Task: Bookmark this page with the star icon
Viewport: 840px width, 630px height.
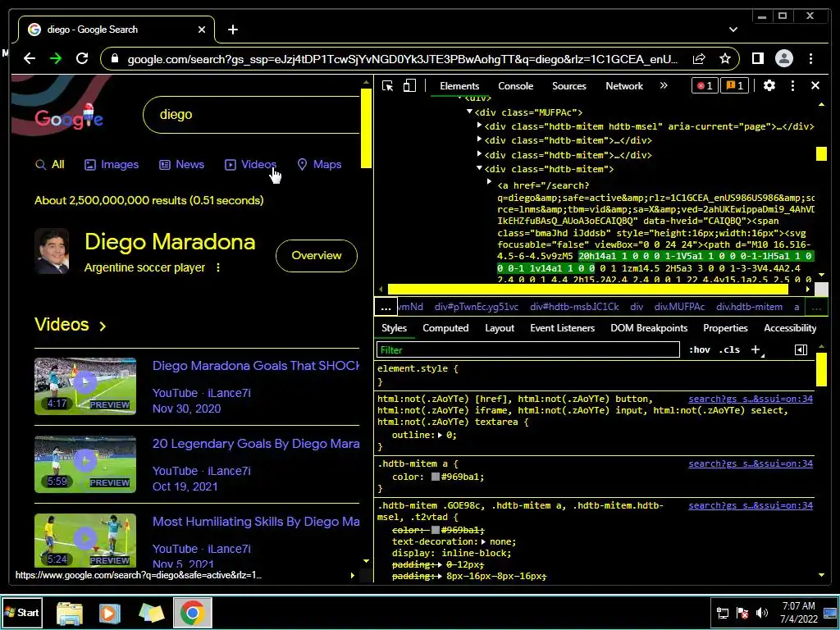Action: tap(725, 58)
